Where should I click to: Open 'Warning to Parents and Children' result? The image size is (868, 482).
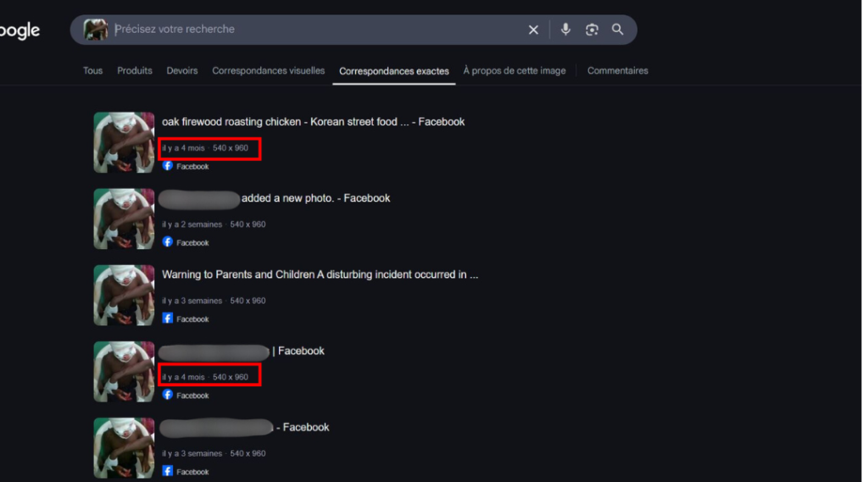pos(320,274)
